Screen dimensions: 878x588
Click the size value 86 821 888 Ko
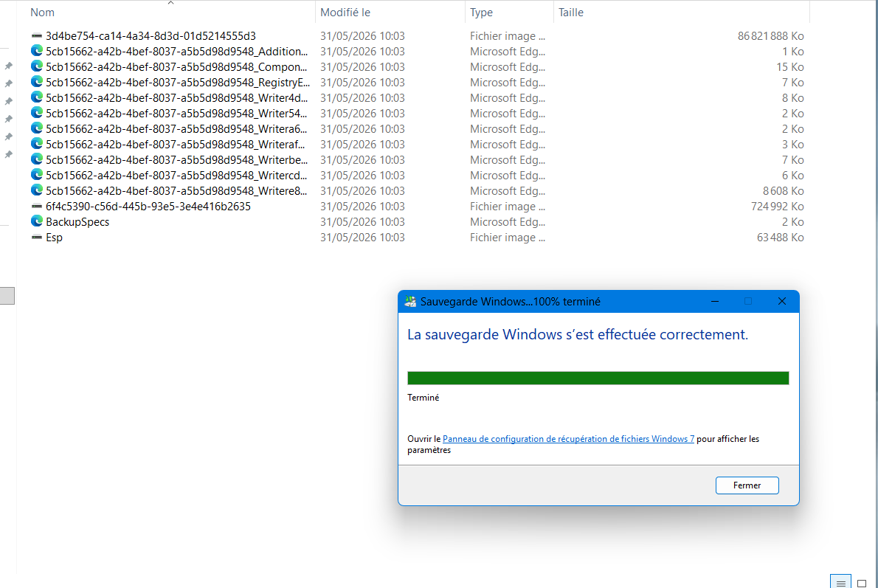[770, 36]
